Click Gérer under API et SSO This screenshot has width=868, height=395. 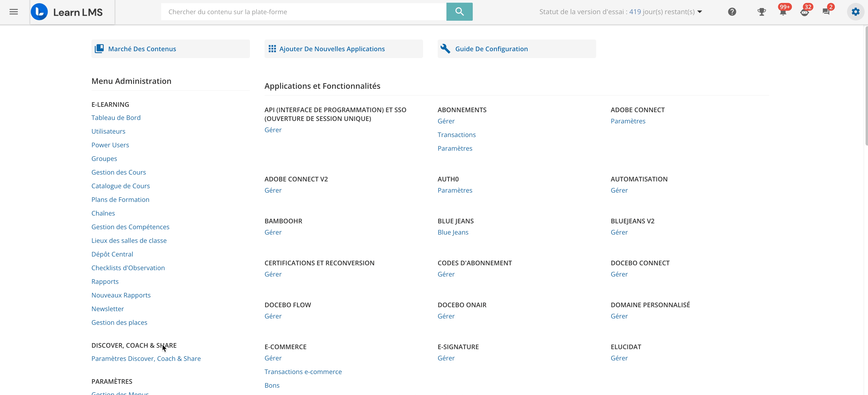[273, 130]
